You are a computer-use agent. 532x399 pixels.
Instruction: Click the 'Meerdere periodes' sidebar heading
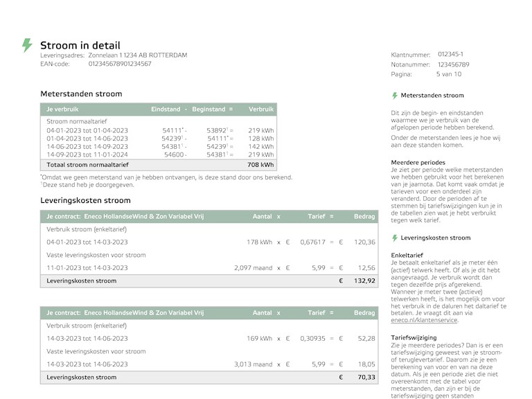click(x=418, y=162)
